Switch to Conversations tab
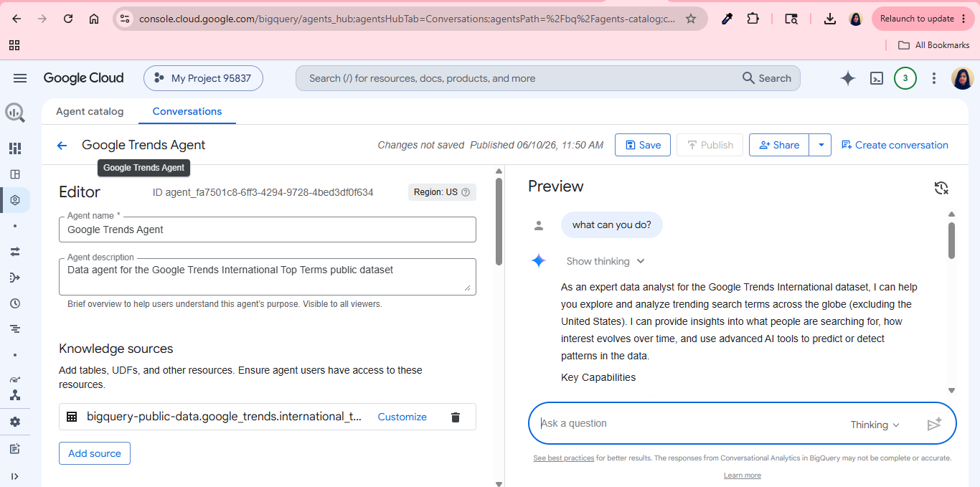The height and width of the screenshot is (487, 980). click(x=187, y=111)
